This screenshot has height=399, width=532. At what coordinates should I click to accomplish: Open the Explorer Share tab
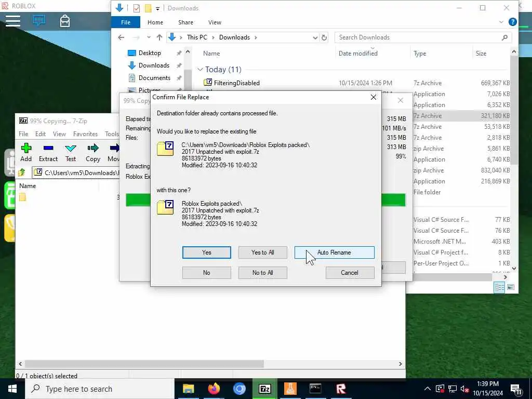(185, 22)
